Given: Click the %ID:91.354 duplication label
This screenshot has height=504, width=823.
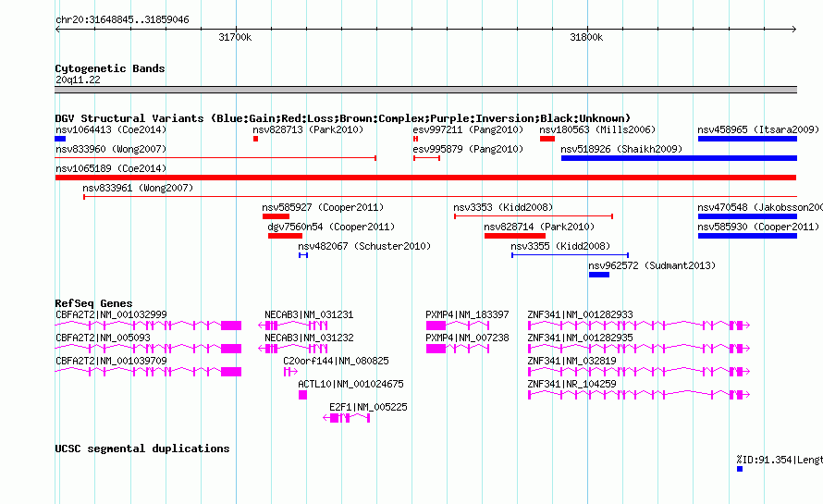Looking at the screenshot, I should pyautogui.click(x=780, y=460).
